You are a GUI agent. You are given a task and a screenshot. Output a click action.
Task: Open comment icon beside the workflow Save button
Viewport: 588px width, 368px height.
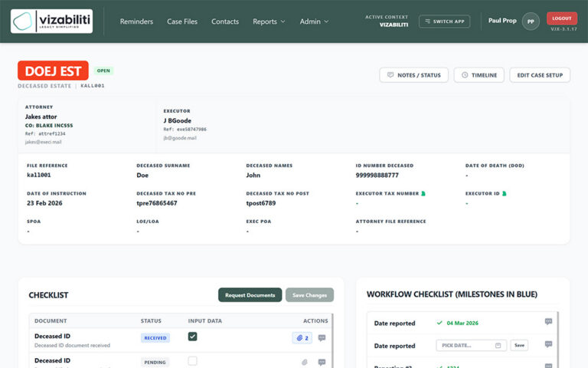(548, 344)
